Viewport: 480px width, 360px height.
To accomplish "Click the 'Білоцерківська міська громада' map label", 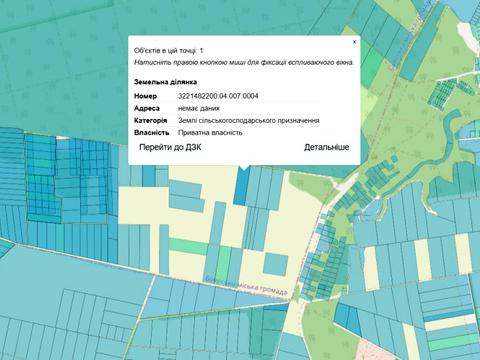I will click(x=246, y=286).
